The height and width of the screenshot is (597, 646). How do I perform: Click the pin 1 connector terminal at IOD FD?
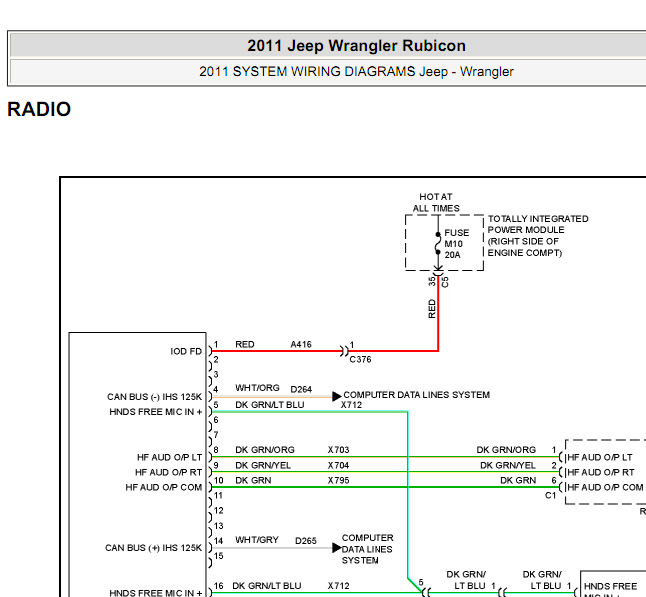(x=210, y=351)
